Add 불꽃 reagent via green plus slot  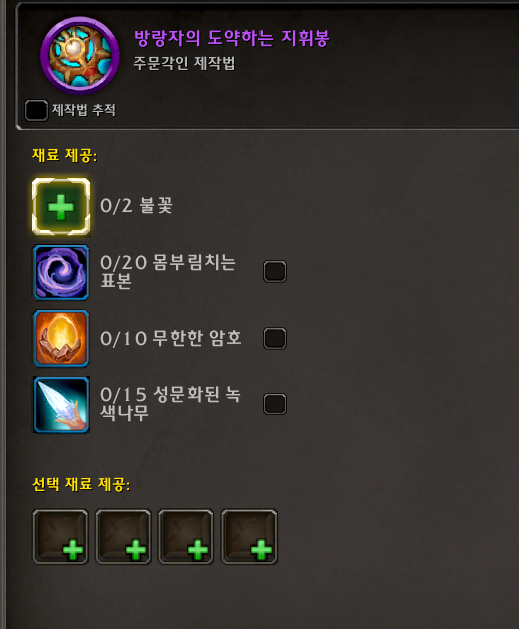tap(61, 207)
